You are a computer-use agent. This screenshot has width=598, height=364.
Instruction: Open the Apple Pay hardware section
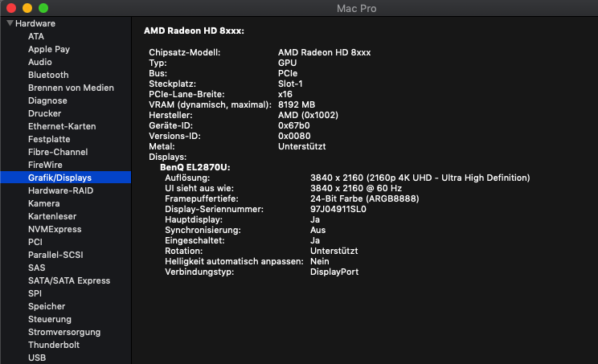49,49
